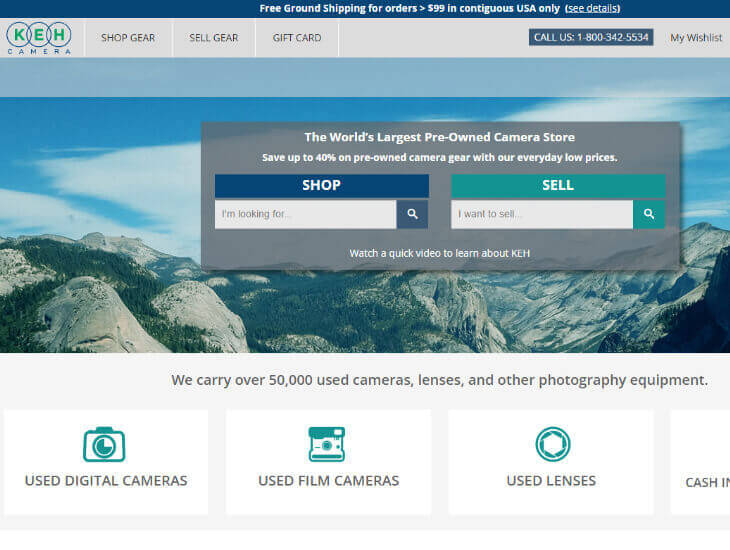Open the USED LENSES label
The width and height of the screenshot is (730, 550).
(x=551, y=481)
